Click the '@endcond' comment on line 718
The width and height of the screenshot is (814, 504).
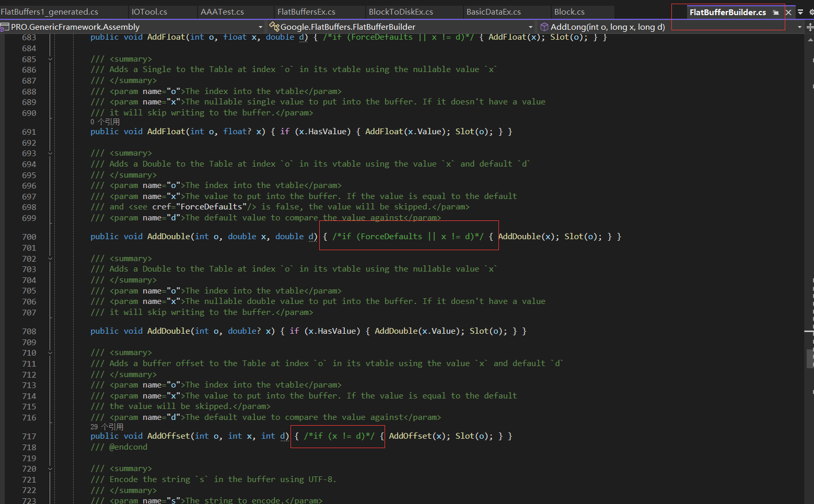coord(128,447)
